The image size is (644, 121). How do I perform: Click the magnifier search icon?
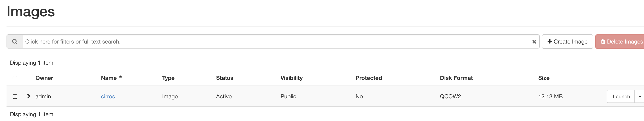[15, 42]
